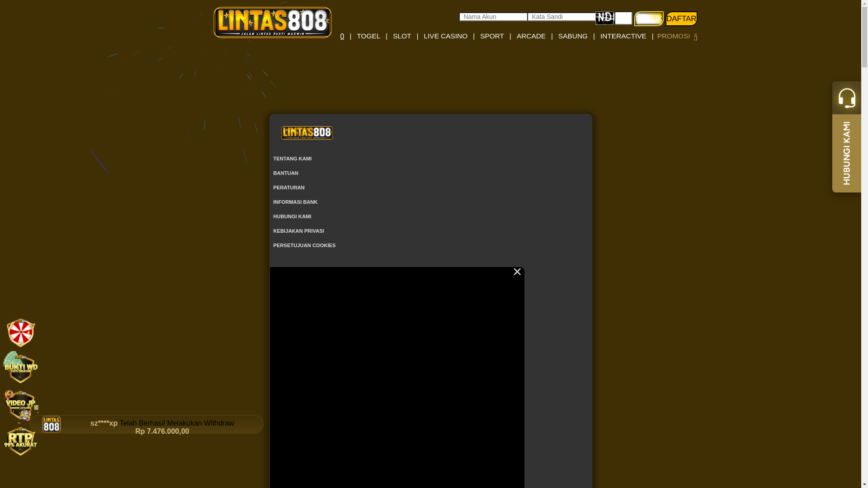
Task: Open the footer HUBUNGI KAMI link
Action: pyautogui.click(x=292, y=216)
